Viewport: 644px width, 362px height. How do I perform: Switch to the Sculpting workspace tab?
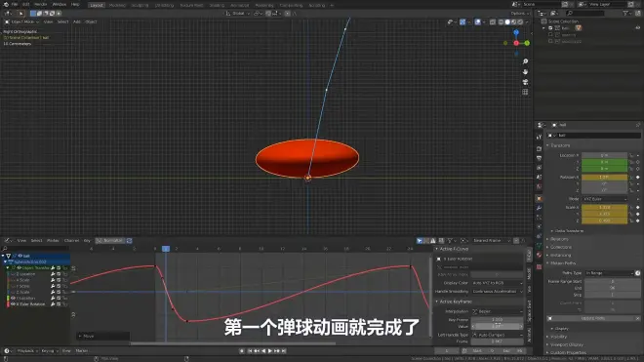coord(140,5)
